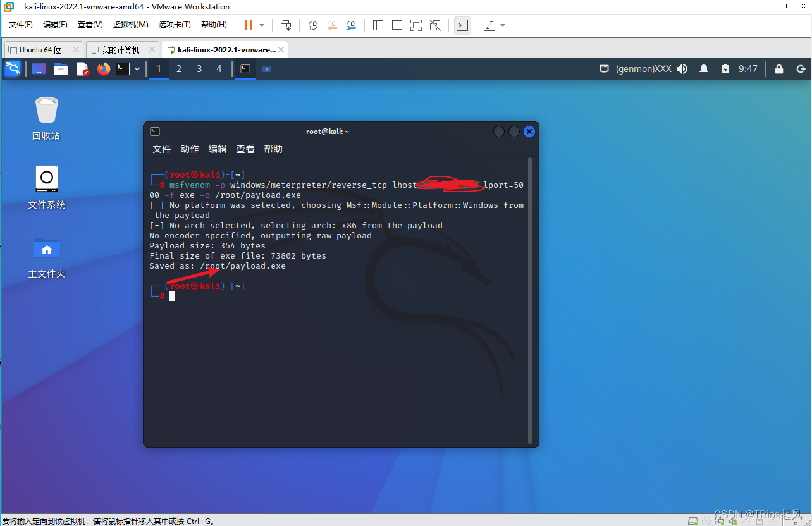Click the console view toolbar icon

click(x=462, y=25)
